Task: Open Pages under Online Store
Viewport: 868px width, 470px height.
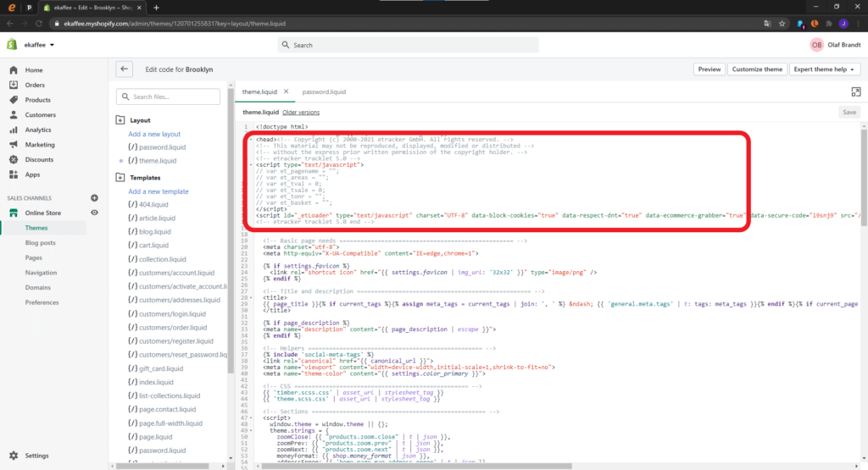Action: tap(33, 257)
